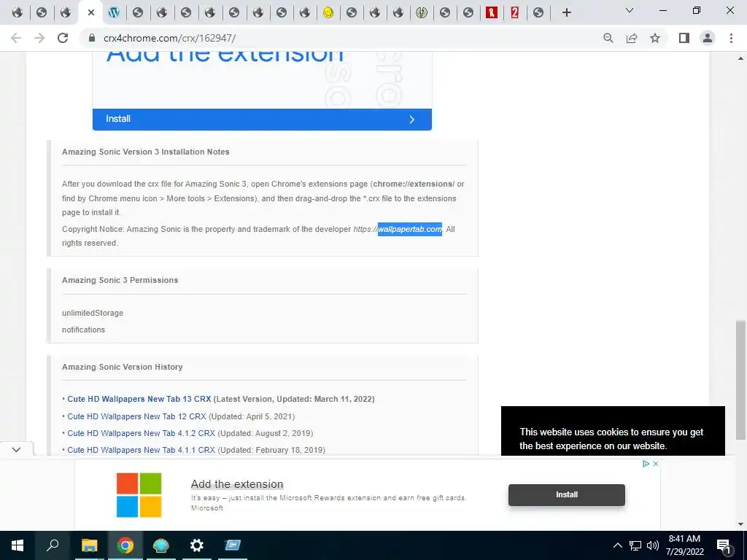Open the taskbar clock and date
This screenshot has height=560, width=747.
click(684, 545)
